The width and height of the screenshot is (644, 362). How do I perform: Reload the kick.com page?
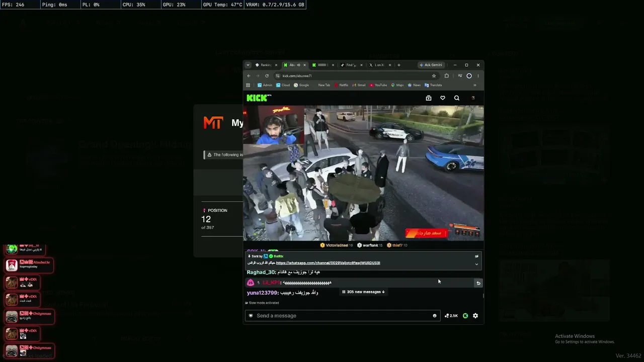click(267, 76)
